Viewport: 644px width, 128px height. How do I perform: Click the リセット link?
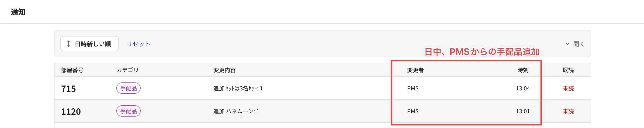pos(138,44)
